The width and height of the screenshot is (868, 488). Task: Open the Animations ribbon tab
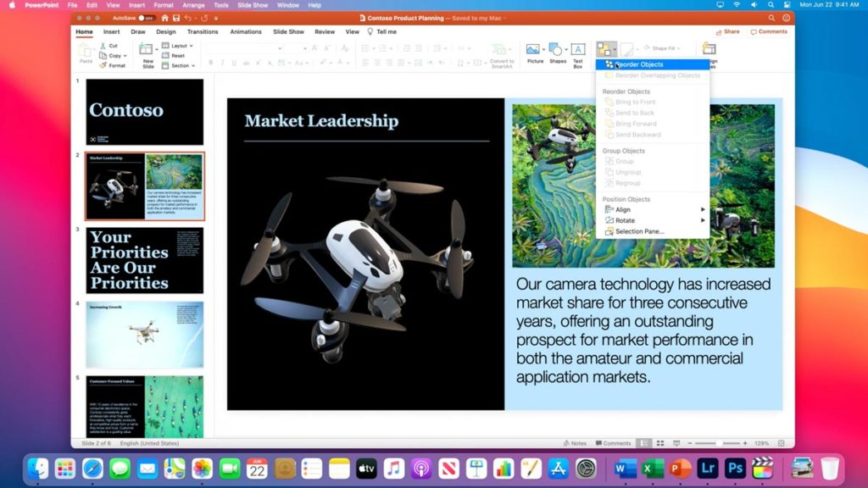(246, 32)
